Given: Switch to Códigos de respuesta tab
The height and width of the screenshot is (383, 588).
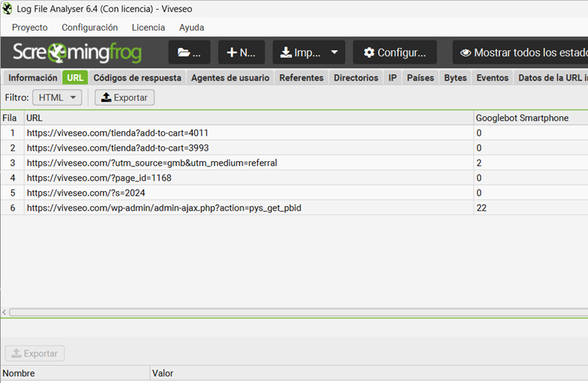Looking at the screenshot, I should pyautogui.click(x=137, y=78).
